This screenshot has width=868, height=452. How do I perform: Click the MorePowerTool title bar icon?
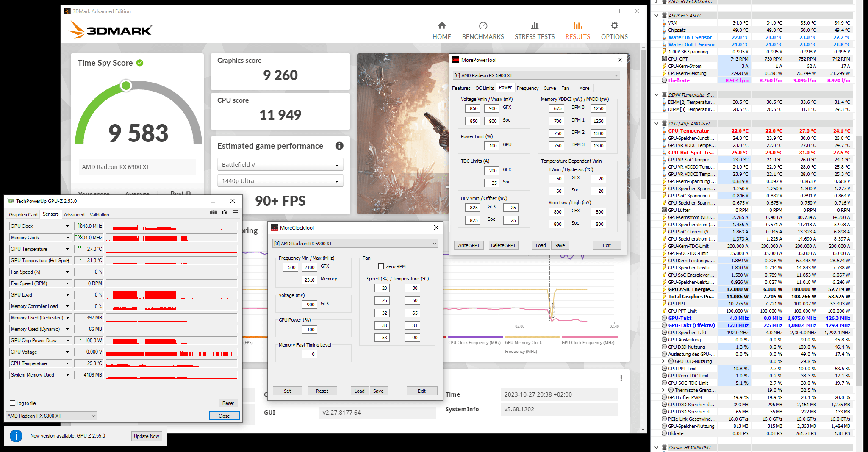(x=456, y=60)
